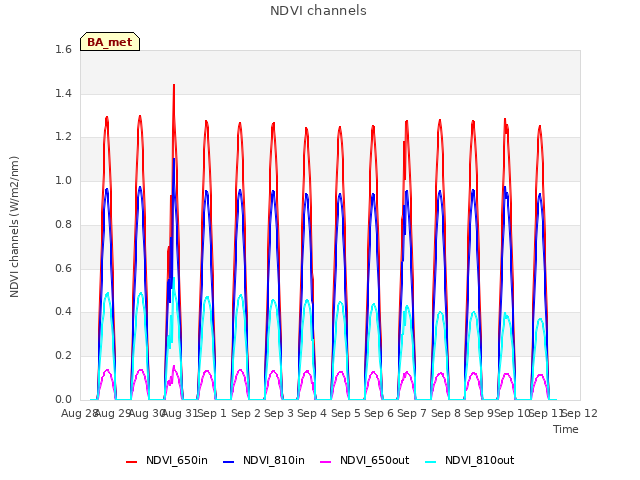Click the 0.0 y-axis tick label
This screenshot has width=640, height=480.
point(63,399)
